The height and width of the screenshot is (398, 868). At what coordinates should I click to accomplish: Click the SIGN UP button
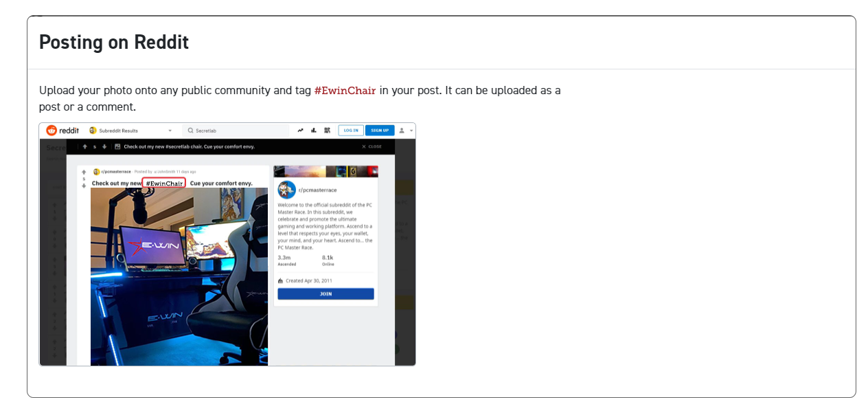tap(380, 131)
